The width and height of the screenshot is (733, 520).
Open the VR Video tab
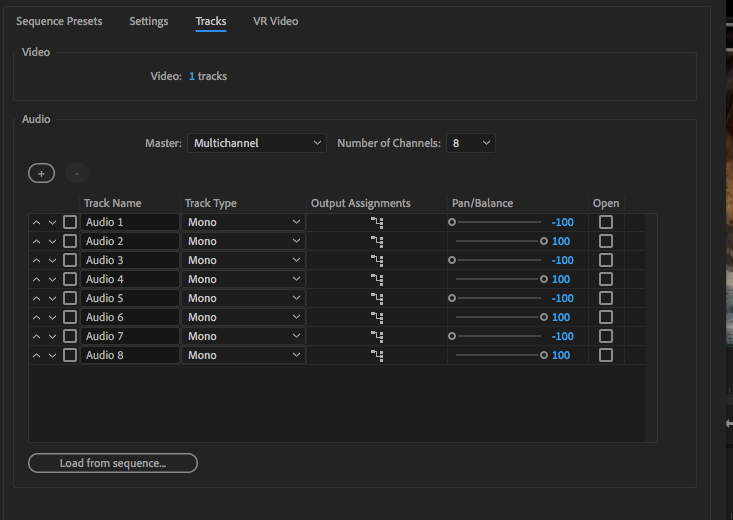[x=275, y=21]
